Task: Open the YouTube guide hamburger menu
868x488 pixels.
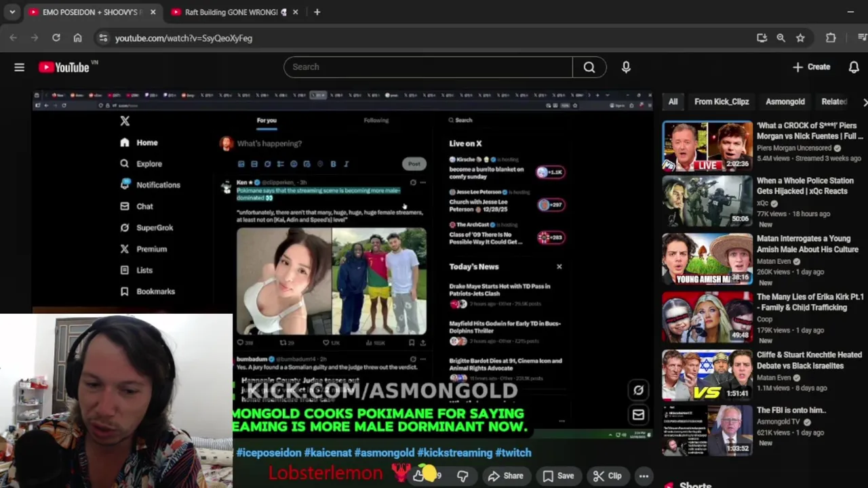Action: coord(19,67)
